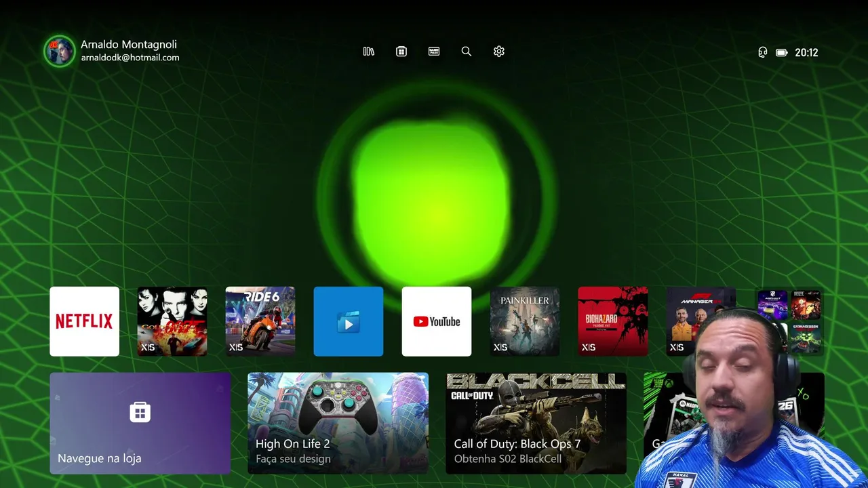Open the Microsoft Store icon in top bar

tap(401, 52)
